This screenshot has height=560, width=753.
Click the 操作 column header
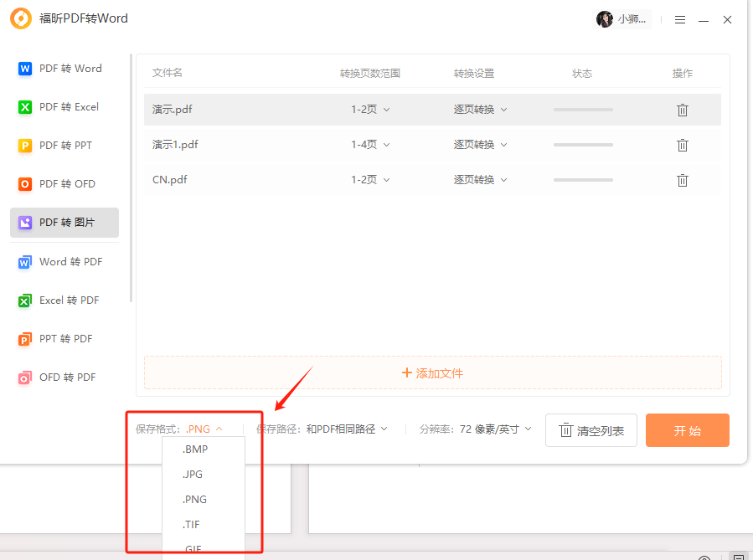[x=683, y=74]
